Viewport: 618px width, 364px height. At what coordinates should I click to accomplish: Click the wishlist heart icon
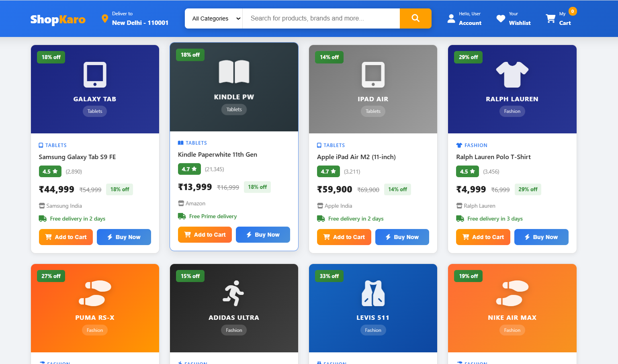tap(501, 18)
